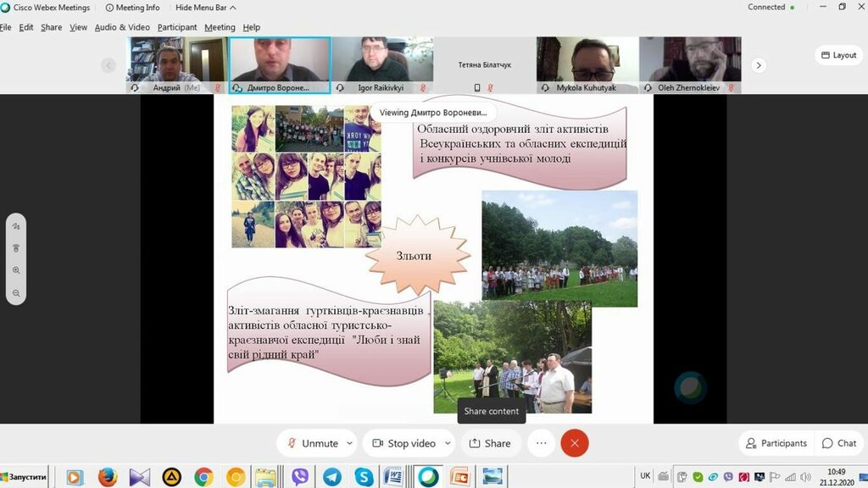Open Meeting Info

[x=132, y=8]
